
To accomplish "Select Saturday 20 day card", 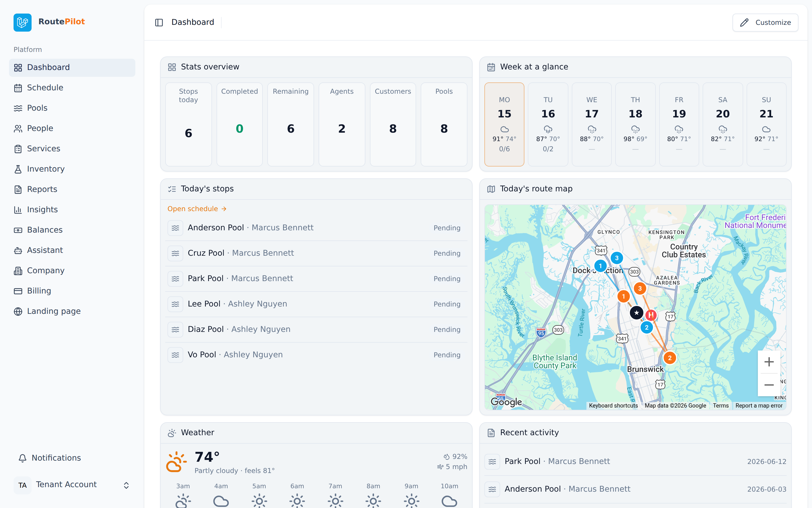I will (x=722, y=124).
